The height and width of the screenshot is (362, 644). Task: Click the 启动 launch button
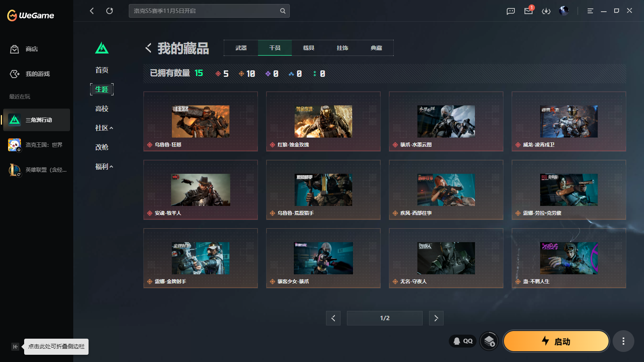(x=556, y=341)
